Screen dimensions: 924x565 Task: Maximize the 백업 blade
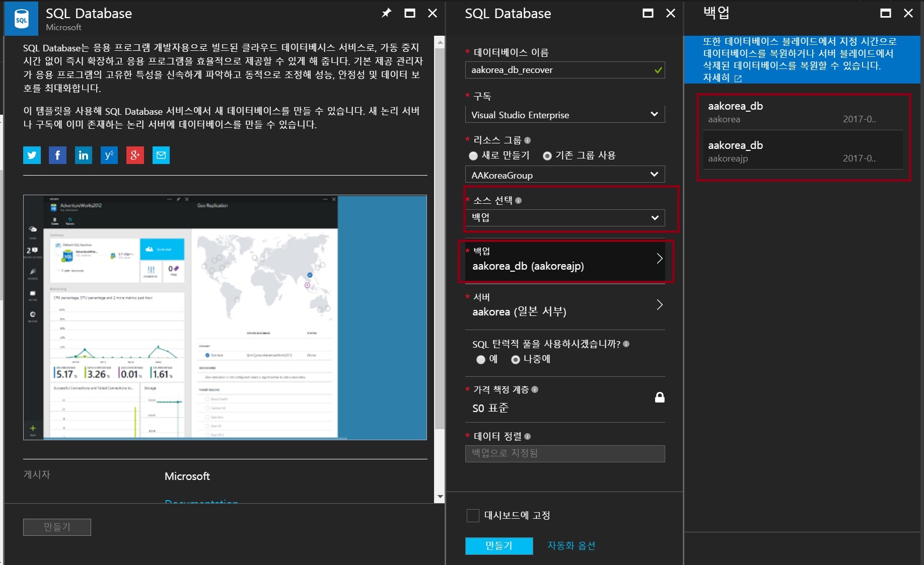[886, 13]
